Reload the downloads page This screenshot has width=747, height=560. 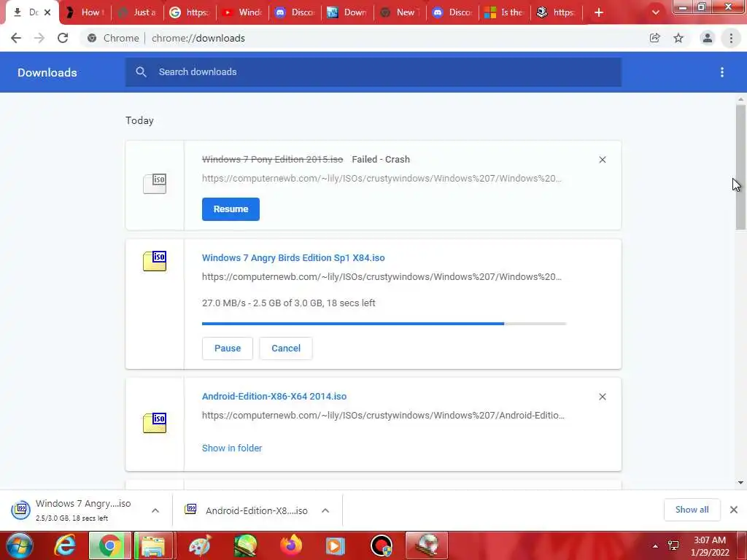[63, 38]
